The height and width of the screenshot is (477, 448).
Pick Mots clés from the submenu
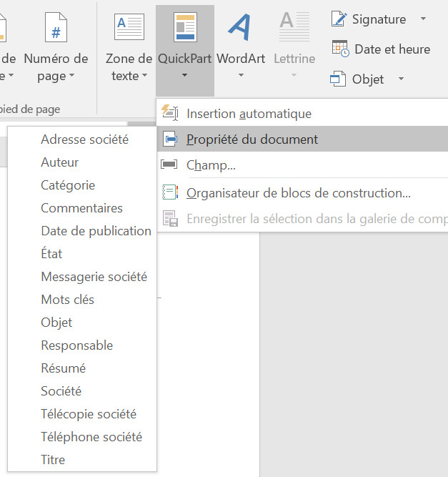point(67,300)
